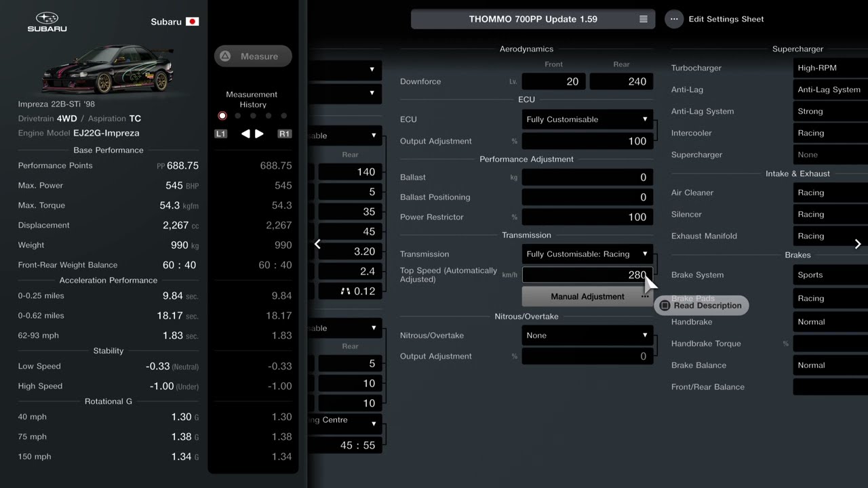
Task: Open the Nitrous/Overtake None dropdown
Action: [x=587, y=335]
